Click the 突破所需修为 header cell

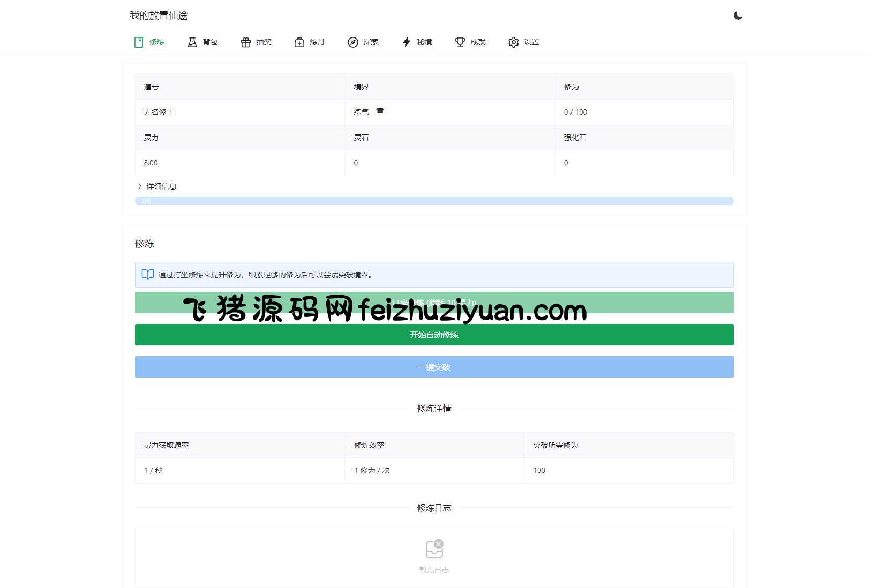point(629,445)
